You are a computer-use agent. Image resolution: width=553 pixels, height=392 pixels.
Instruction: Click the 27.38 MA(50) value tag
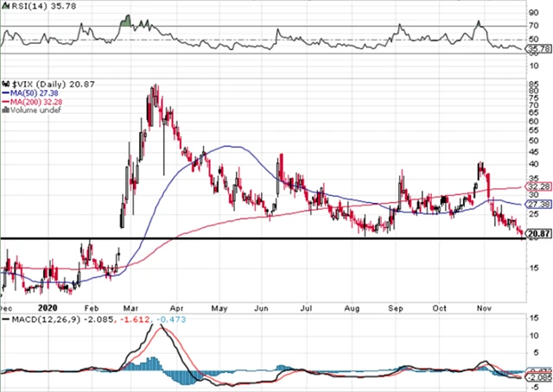point(537,204)
